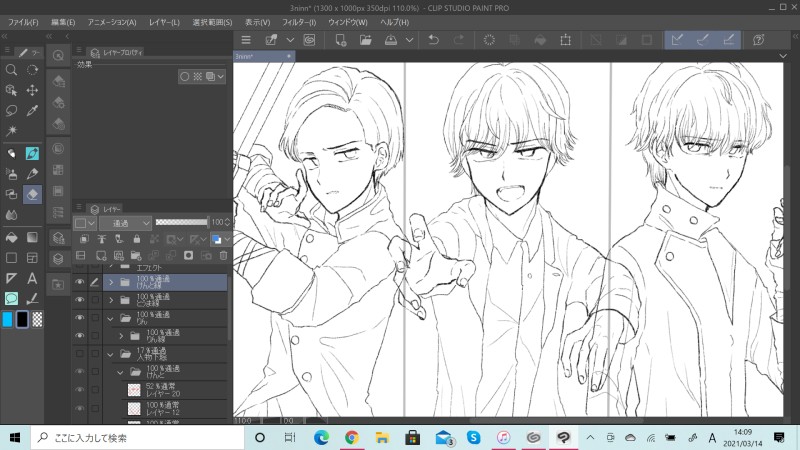This screenshot has width=800, height=450.
Task: Select the Frame border tool
Action: (x=32, y=258)
